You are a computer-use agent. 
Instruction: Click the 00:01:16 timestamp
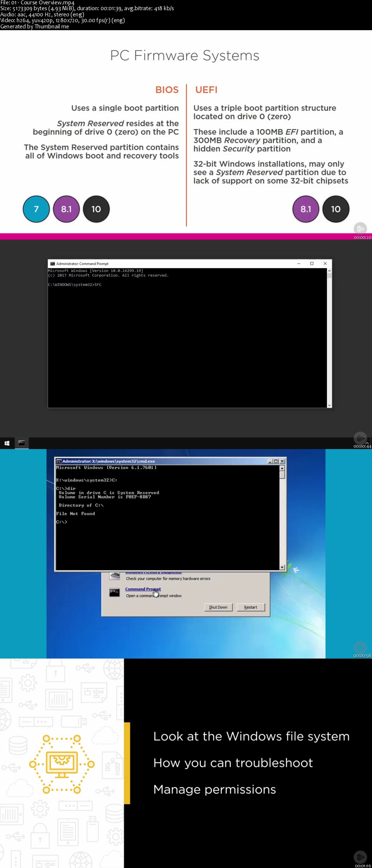point(363,866)
